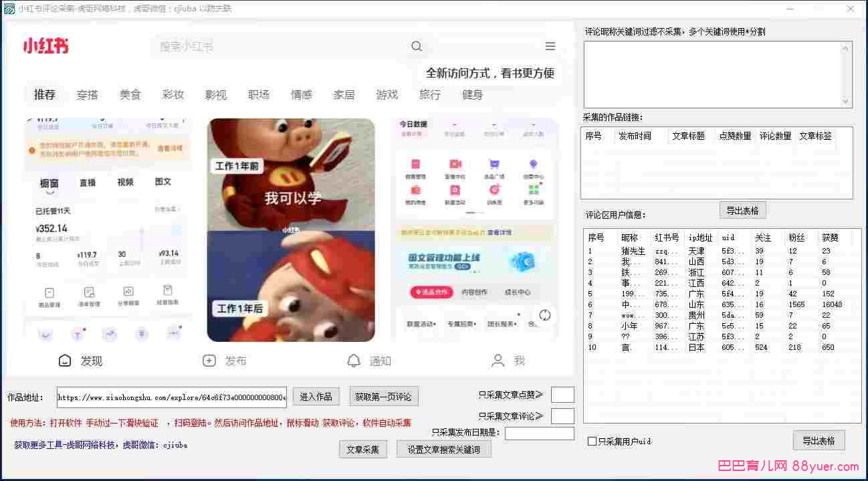The height and width of the screenshot is (481, 868).
Task: Switch to the 家居 tab
Action: pos(344,94)
